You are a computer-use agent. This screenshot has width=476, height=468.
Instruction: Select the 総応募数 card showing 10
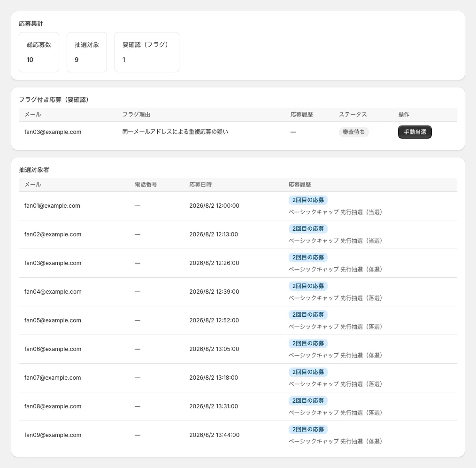click(x=39, y=52)
